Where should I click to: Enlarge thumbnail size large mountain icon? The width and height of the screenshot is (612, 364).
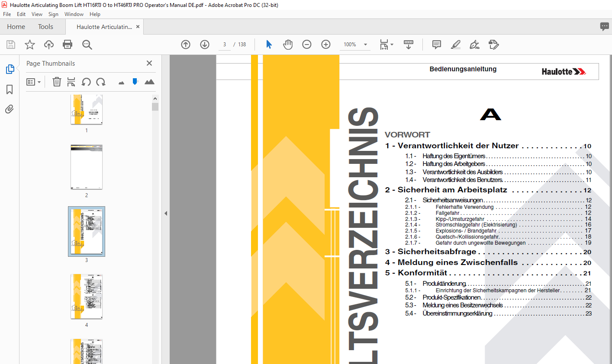click(x=149, y=82)
